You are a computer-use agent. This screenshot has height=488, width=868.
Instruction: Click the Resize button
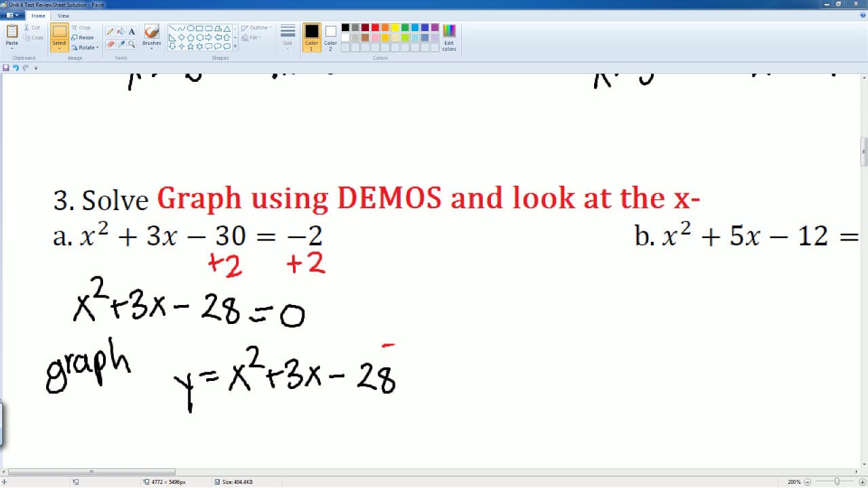coord(83,37)
